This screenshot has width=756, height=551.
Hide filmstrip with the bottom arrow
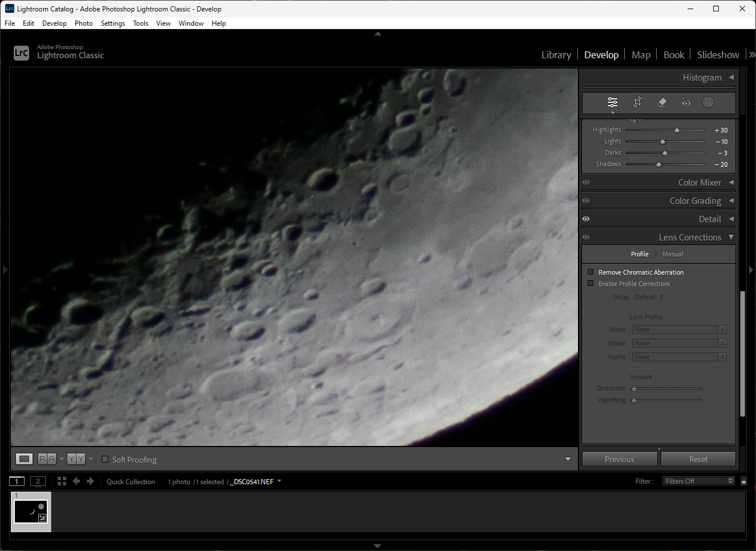tap(377, 546)
